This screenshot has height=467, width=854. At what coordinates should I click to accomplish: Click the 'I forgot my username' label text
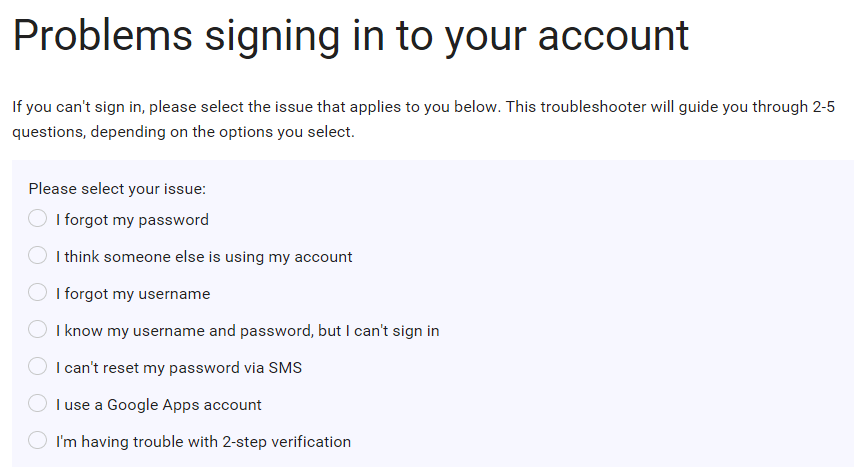click(x=133, y=294)
